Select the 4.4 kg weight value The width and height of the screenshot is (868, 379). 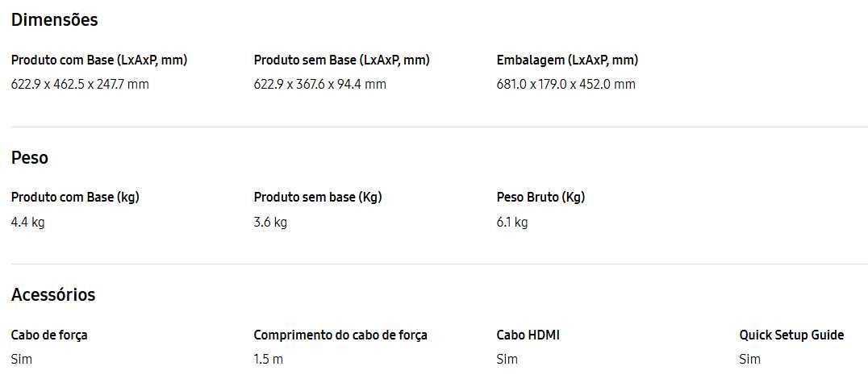pyautogui.click(x=27, y=223)
